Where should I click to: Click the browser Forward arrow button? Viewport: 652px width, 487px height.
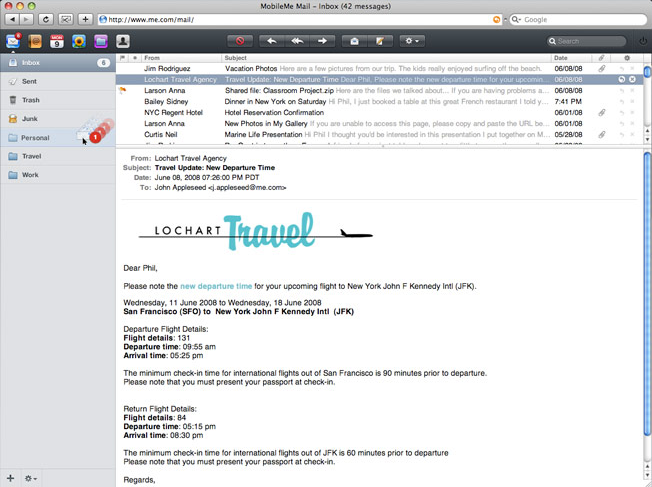(x=26, y=20)
